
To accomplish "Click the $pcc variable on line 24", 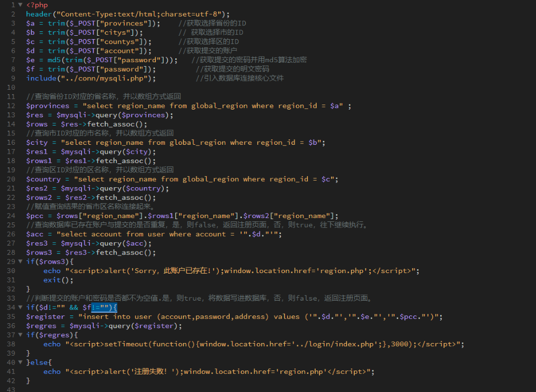I will [x=35, y=216].
